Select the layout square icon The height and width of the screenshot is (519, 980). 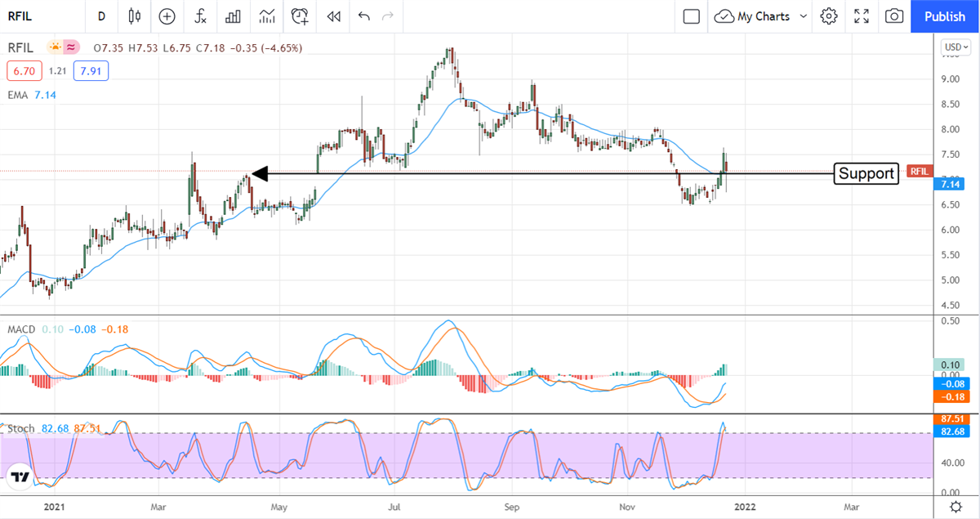tap(692, 16)
